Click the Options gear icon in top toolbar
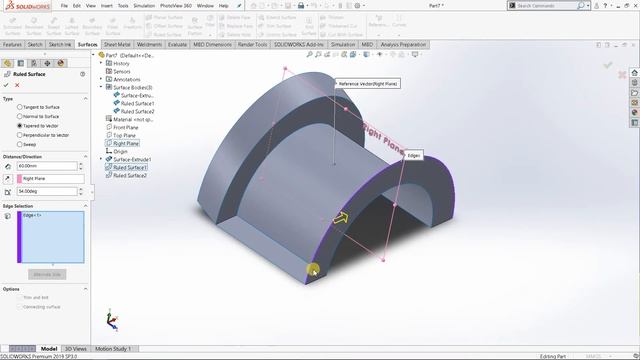This screenshot has width=640, height=360. click(x=358, y=6)
